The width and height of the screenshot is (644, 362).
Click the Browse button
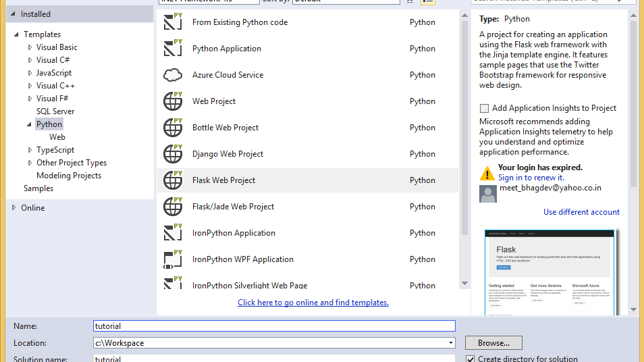click(493, 343)
